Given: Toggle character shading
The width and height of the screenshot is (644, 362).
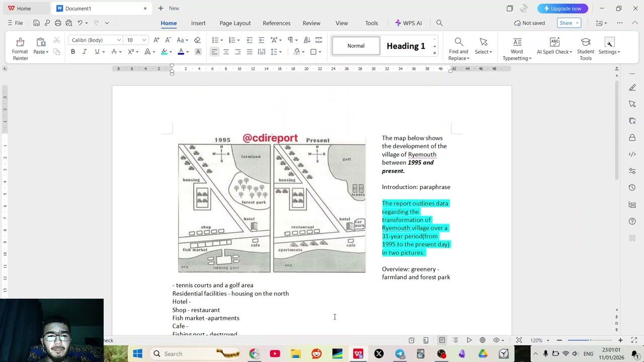Looking at the screenshot, I should pyautogui.click(x=198, y=52).
